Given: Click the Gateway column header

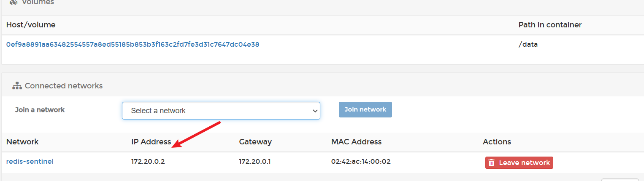Looking at the screenshot, I should [x=255, y=142].
